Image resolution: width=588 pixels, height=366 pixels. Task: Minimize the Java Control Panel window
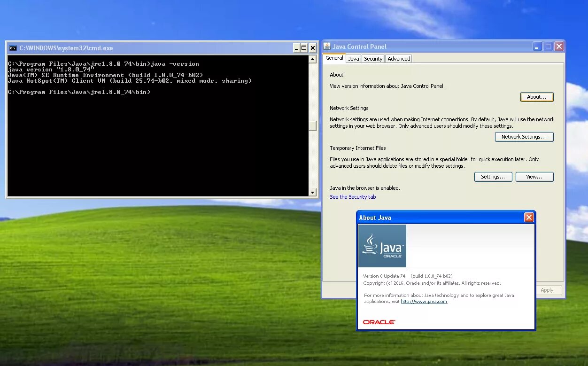pyautogui.click(x=537, y=46)
